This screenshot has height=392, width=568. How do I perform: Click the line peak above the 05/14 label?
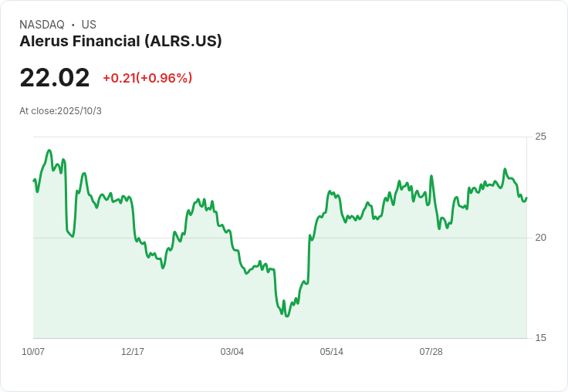[x=330, y=191]
